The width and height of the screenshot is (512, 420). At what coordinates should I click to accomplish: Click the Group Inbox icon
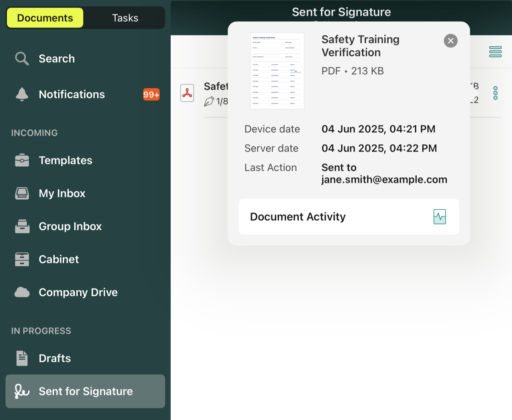[22, 226]
